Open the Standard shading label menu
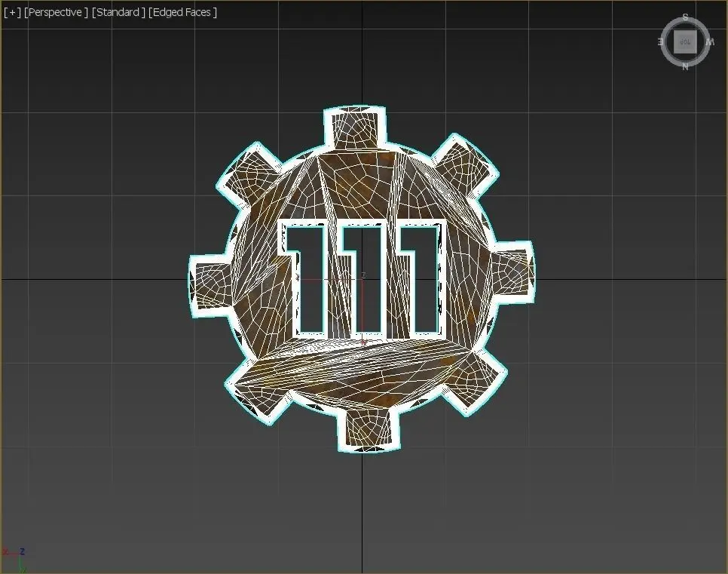Screen dimensions: 728x574 (x=118, y=13)
